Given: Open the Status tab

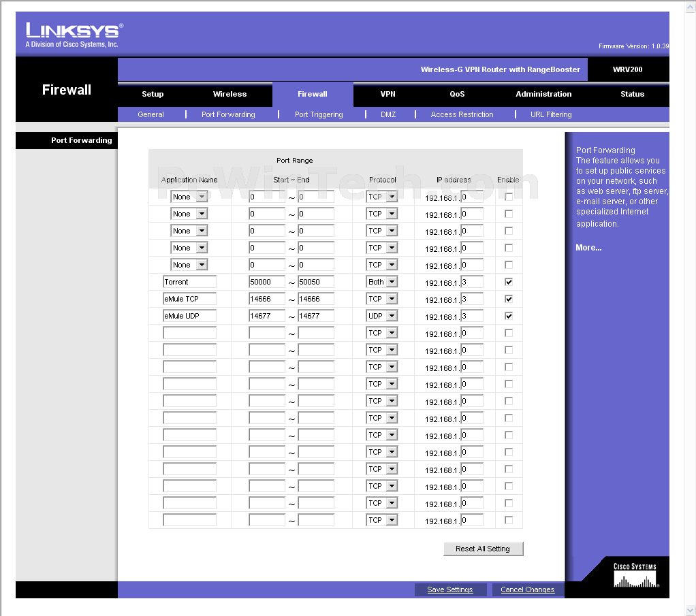Looking at the screenshot, I should pyautogui.click(x=633, y=94).
